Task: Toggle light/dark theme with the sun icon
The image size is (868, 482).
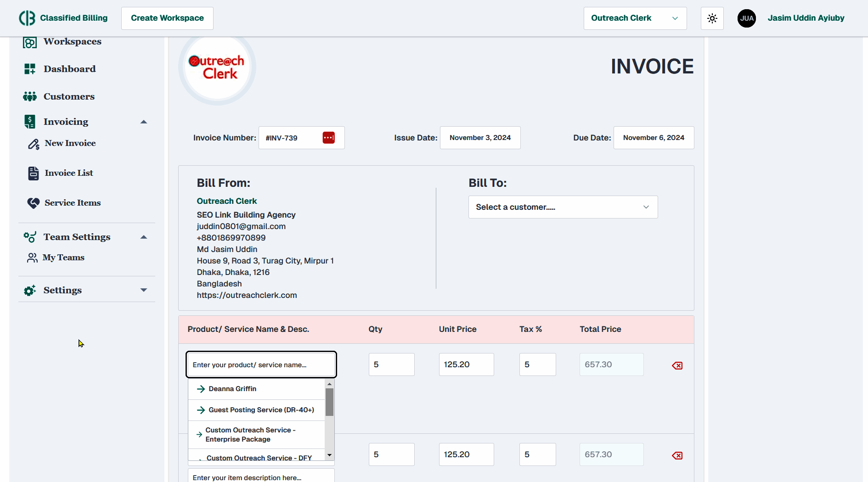Action: coord(712,18)
